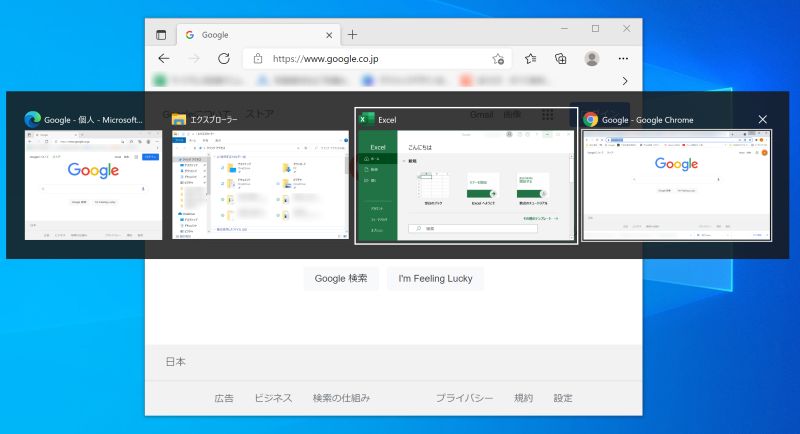Image resolution: width=800 pixels, height=434 pixels.
Task: Click the Edge icon in task switcher
Action: click(33, 119)
